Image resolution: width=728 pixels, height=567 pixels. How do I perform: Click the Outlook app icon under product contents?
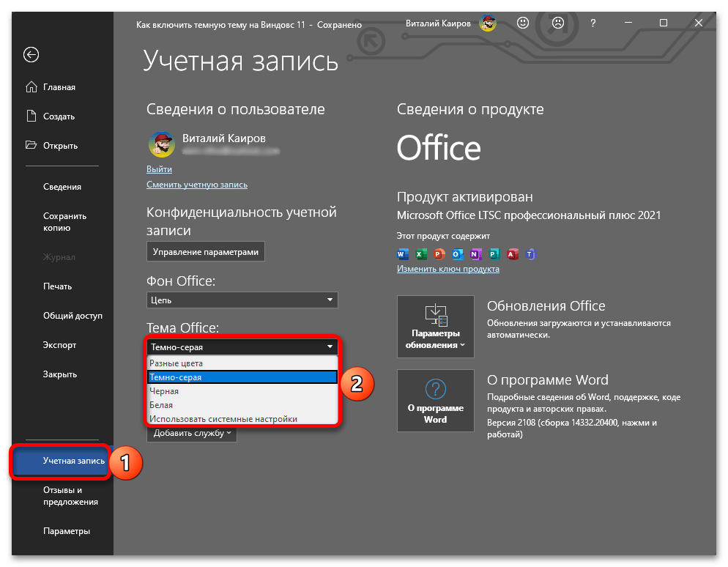[x=457, y=254]
